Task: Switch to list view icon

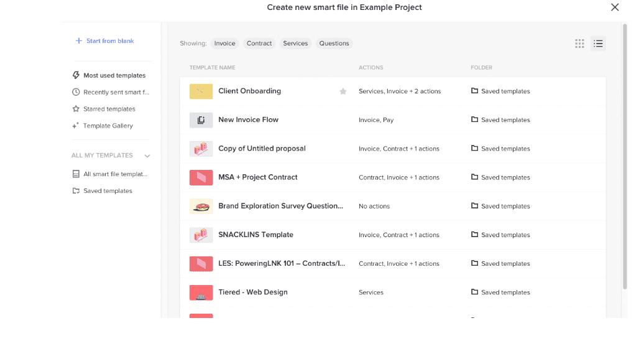Action: [598, 44]
